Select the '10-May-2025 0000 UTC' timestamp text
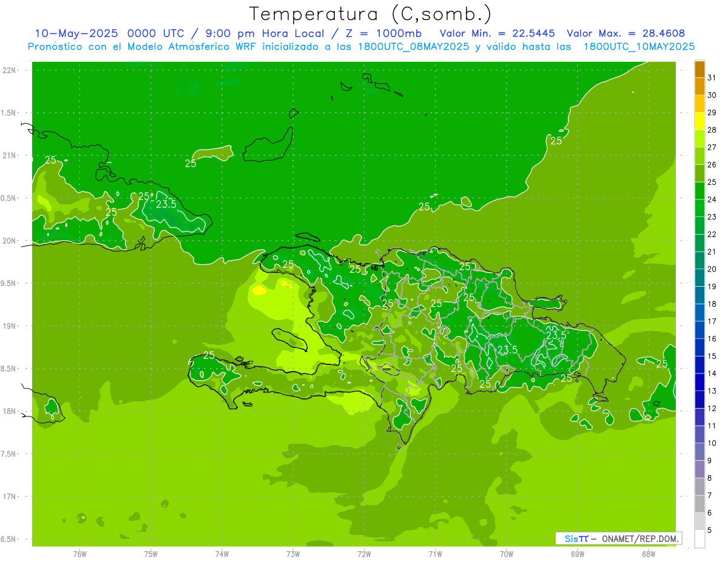Image resolution: width=728 pixels, height=562 pixels. tap(109, 33)
